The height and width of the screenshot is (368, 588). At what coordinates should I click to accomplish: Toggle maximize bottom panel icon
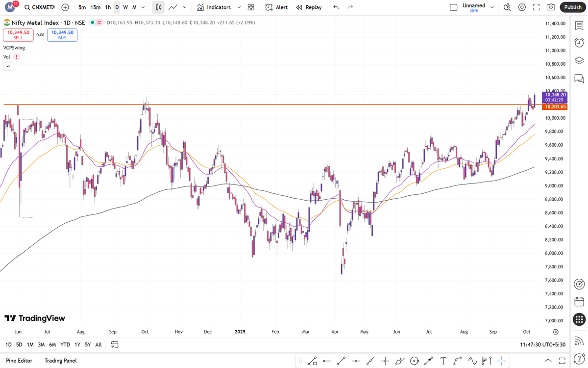563,361
